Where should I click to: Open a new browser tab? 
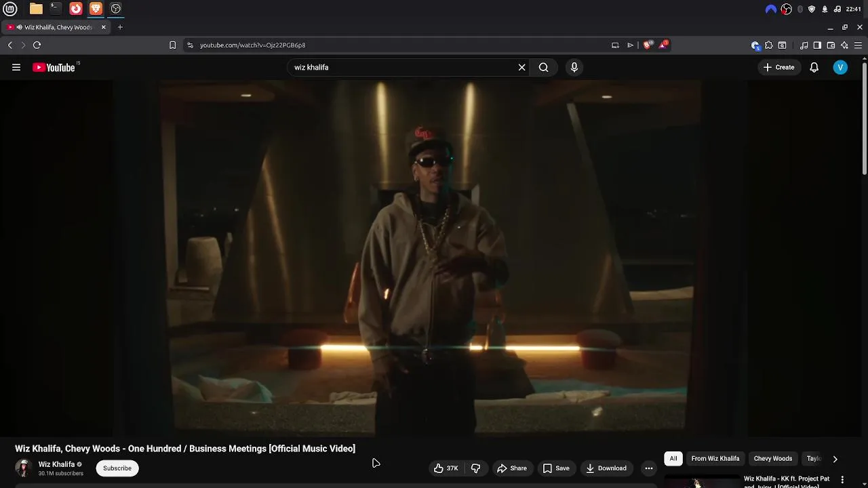point(120,27)
